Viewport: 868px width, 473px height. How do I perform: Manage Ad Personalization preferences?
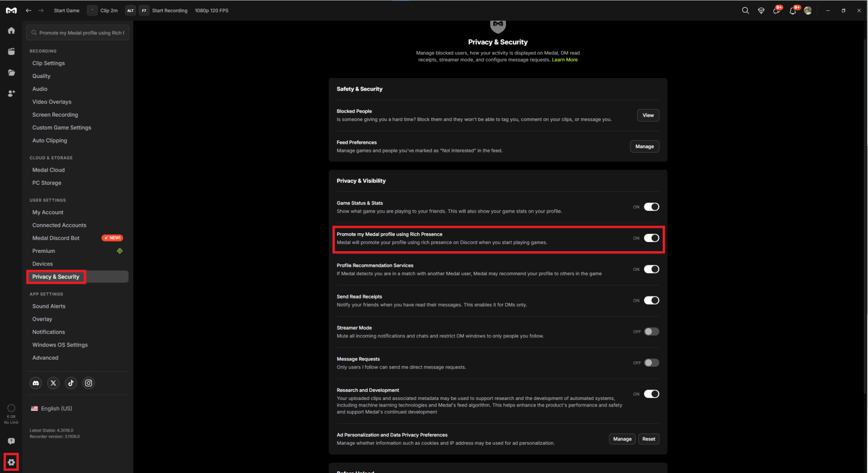click(622, 439)
